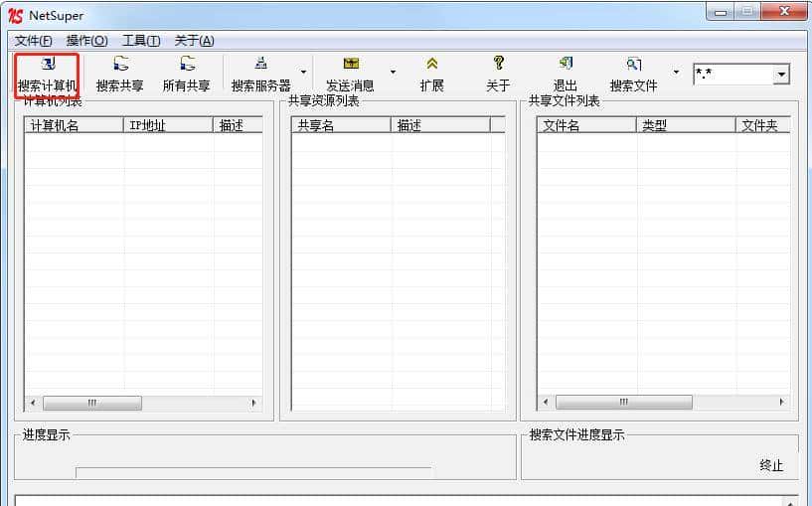Sort by 计算机名 column header
Screen dimensions: 812x506
click(x=75, y=125)
